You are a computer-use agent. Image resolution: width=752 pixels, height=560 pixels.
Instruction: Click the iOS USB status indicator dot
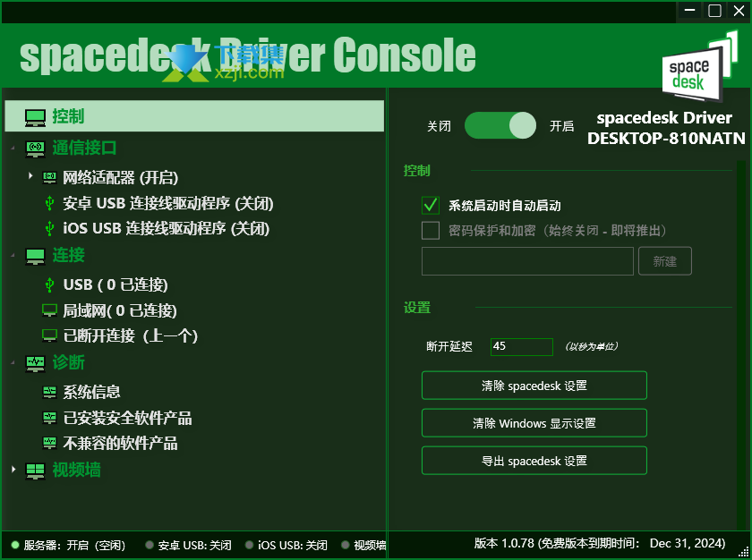point(249,545)
